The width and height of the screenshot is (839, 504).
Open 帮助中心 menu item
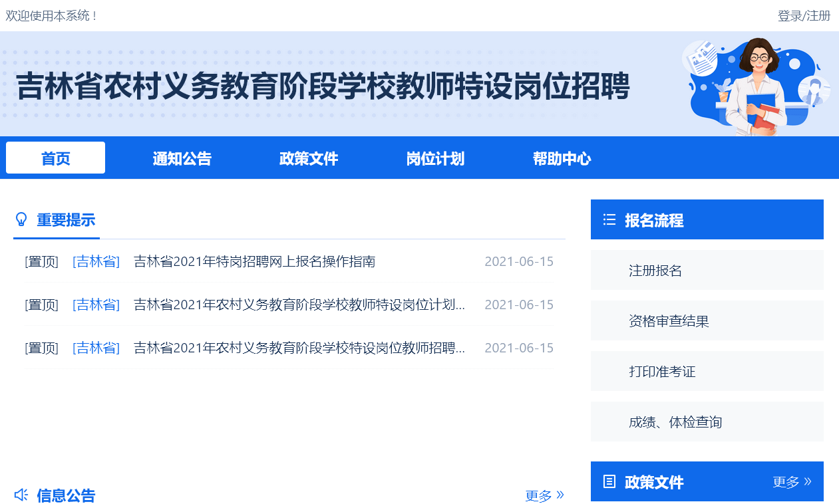pos(562,158)
